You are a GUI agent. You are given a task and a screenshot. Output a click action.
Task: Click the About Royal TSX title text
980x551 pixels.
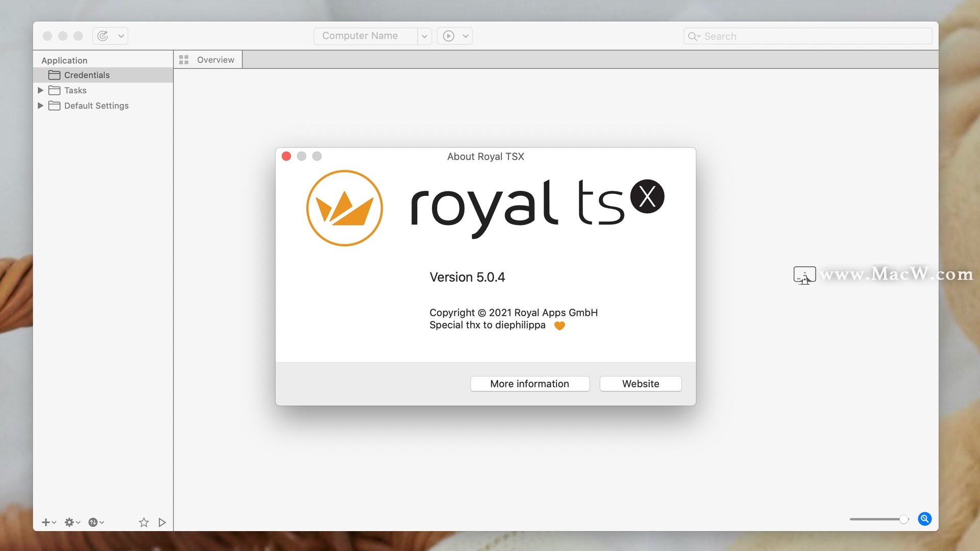click(x=485, y=157)
